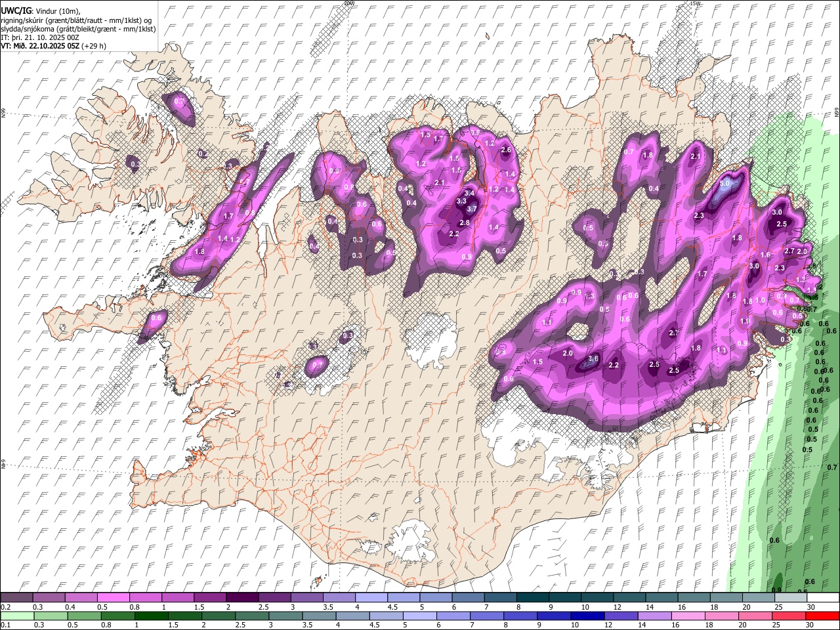Pick the deep blue rain swatch between 10 and 12
The width and height of the screenshot is (840, 630).
[x=586, y=616]
